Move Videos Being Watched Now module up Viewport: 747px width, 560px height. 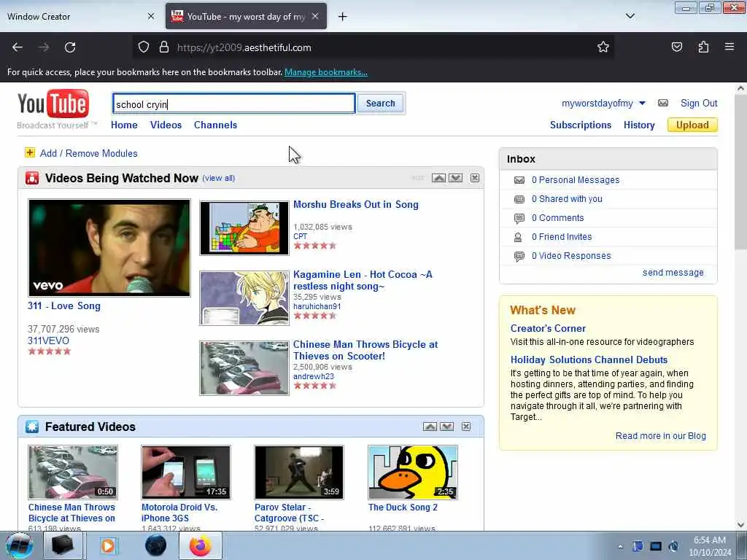pos(438,178)
